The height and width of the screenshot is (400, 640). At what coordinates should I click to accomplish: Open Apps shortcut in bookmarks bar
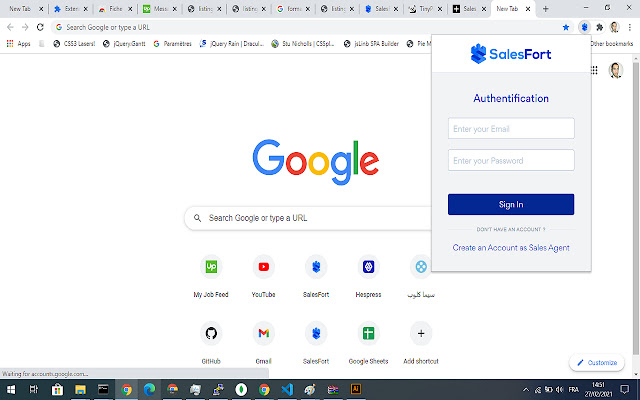click(x=18, y=44)
